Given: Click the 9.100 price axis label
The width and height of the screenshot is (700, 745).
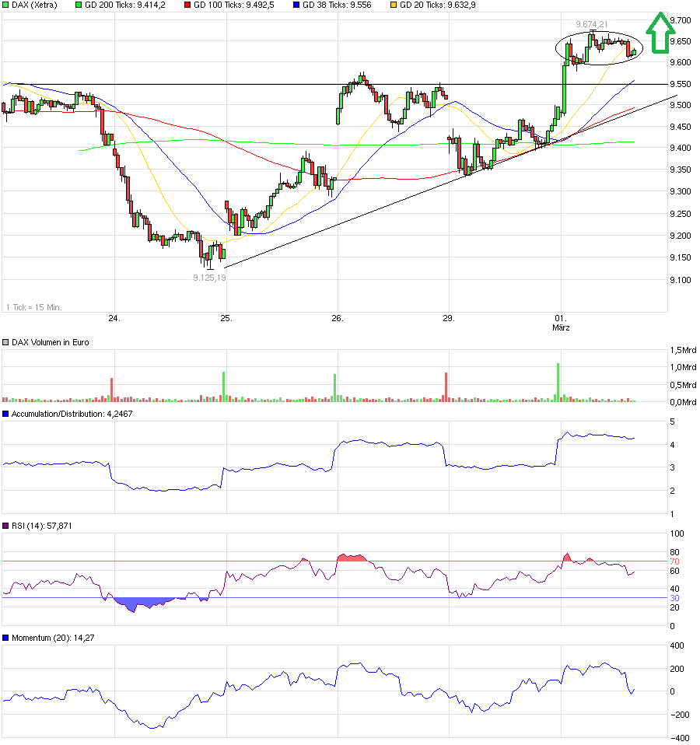Looking at the screenshot, I should [x=680, y=280].
